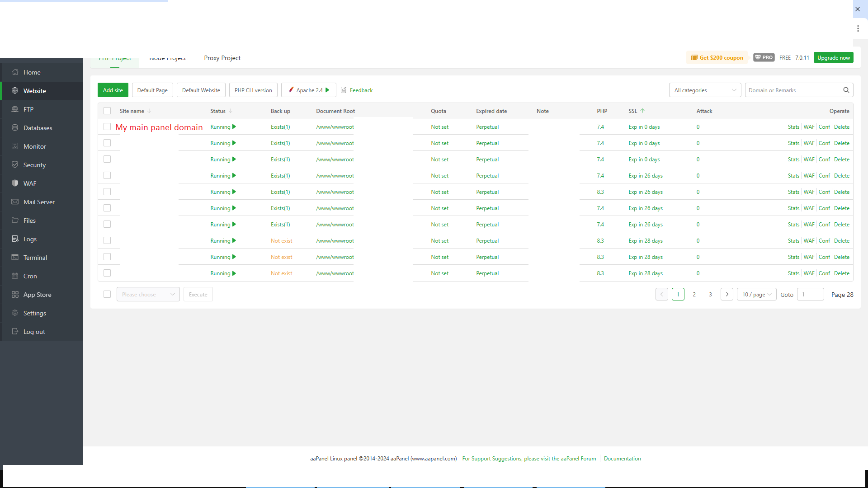The height and width of the screenshot is (488, 868).
Task: Open Databases via its sidebar icon
Action: coord(15,128)
